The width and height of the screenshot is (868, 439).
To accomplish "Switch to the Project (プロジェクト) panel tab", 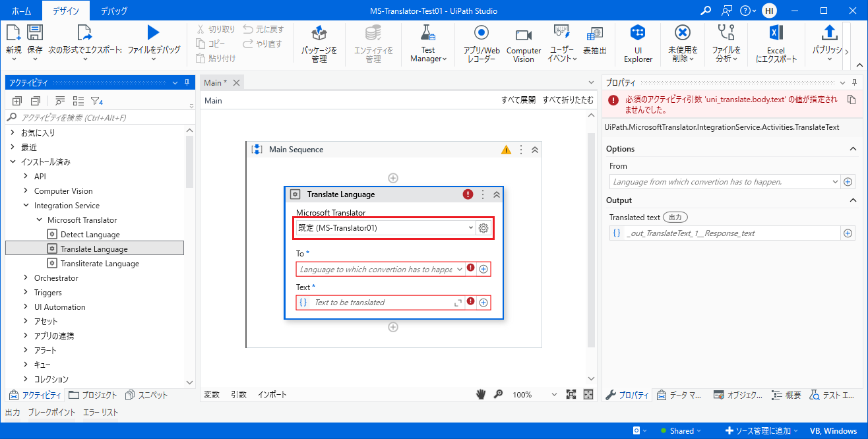I will coord(92,395).
